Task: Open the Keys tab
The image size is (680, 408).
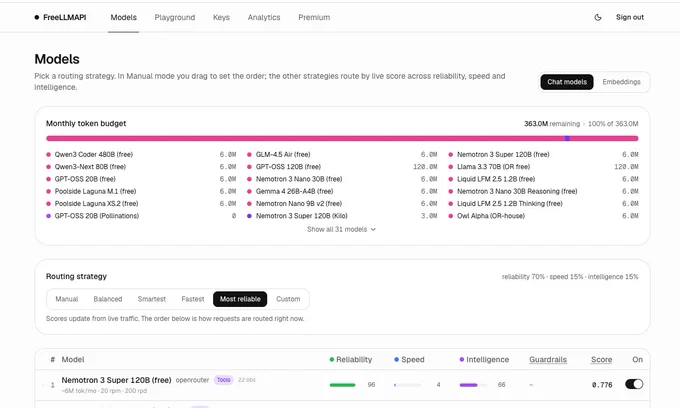Action: point(221,17)
